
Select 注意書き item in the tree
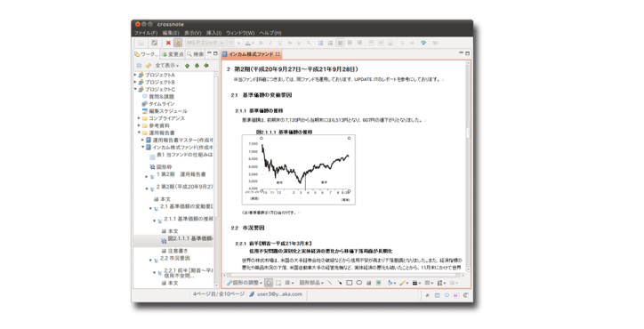tap(178, 251)
